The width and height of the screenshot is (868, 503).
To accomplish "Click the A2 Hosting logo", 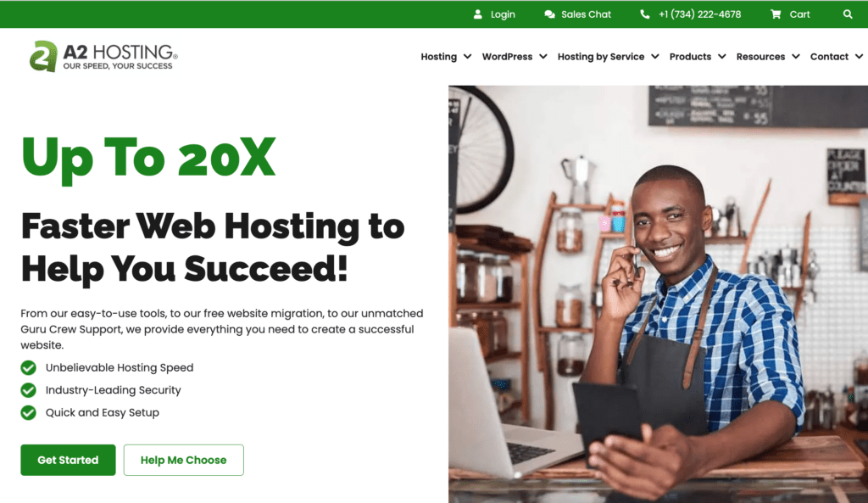I will 103,57.
